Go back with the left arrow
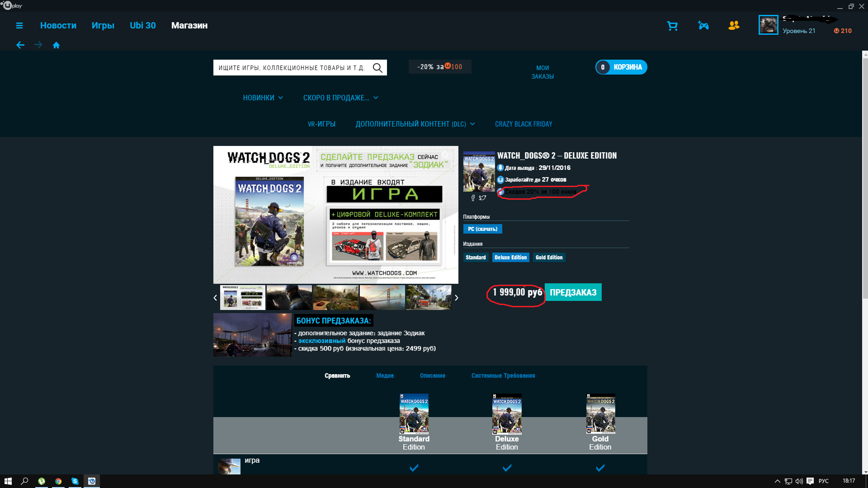 tap(20, 45)
